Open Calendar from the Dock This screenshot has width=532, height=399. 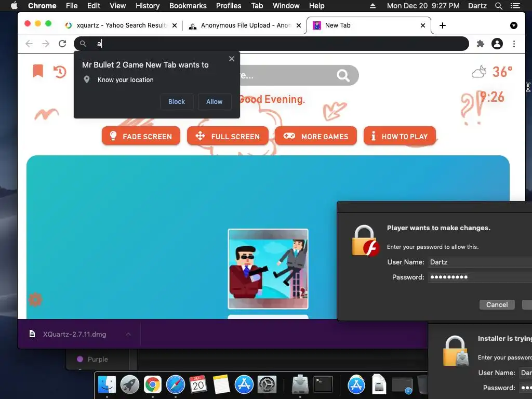click(198, 385)
